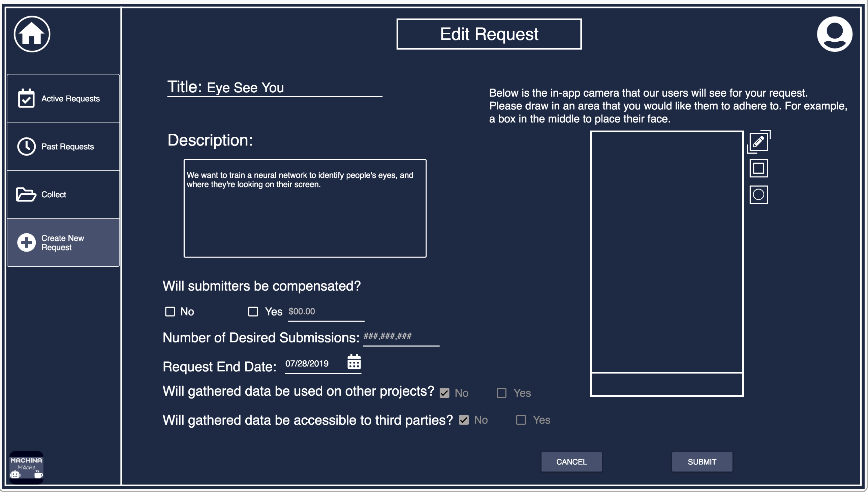Screen dimensions: 868x493
Task: Click the Description text area
Action: tap(306, 208)
